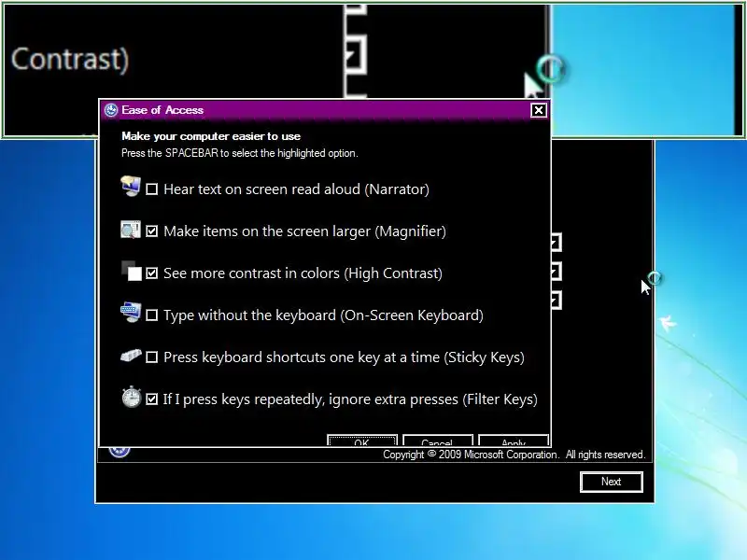Uncheck the High Contrast checkbox
This screenshot has height=560, width=747.
tap(151, 273)
